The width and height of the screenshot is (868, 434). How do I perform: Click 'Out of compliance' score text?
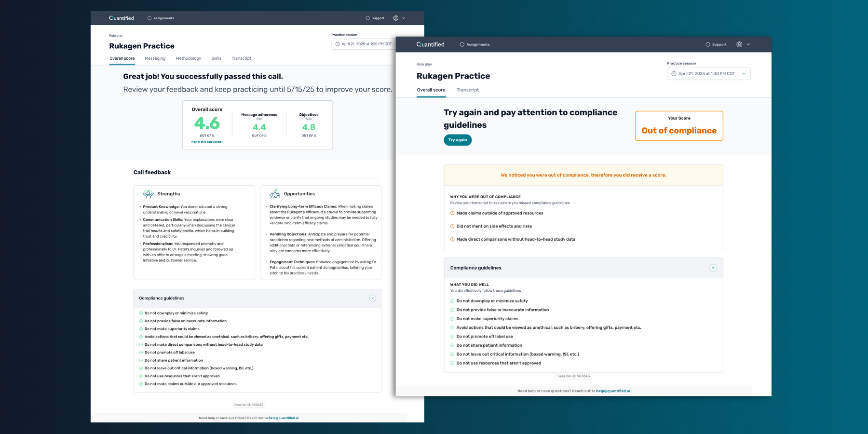tap(679, 131)
